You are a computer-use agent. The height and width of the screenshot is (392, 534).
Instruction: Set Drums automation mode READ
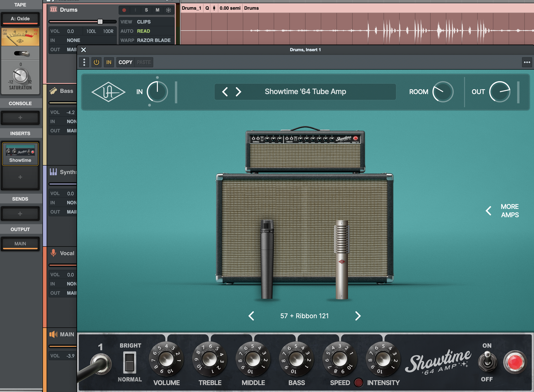point(143,31)
